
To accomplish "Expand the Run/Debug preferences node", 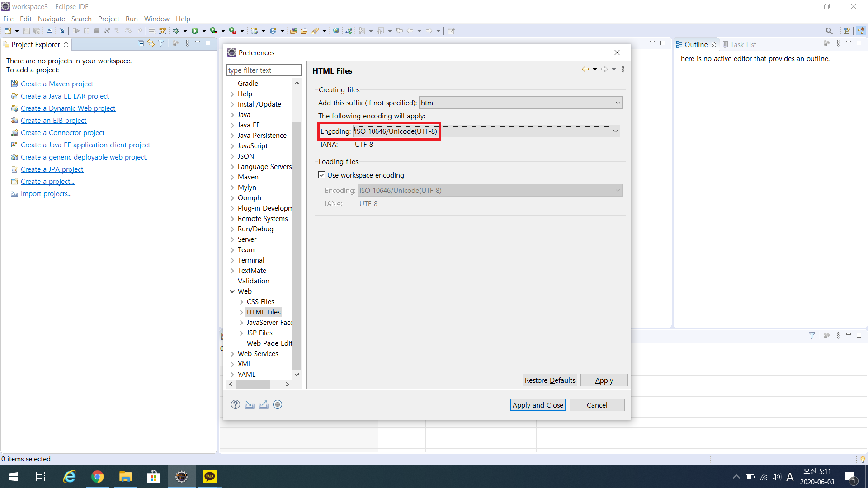I will 232,229.
